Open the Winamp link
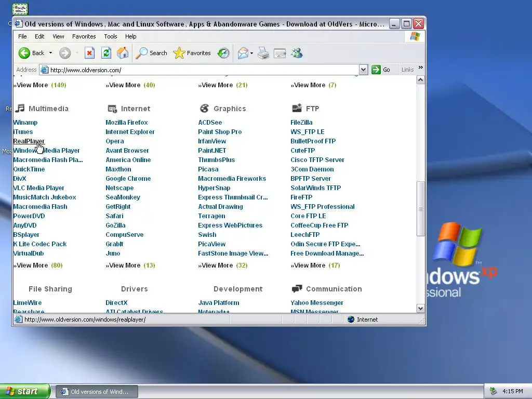The height and width of the screenshot is (399, 532). point(25,123)
